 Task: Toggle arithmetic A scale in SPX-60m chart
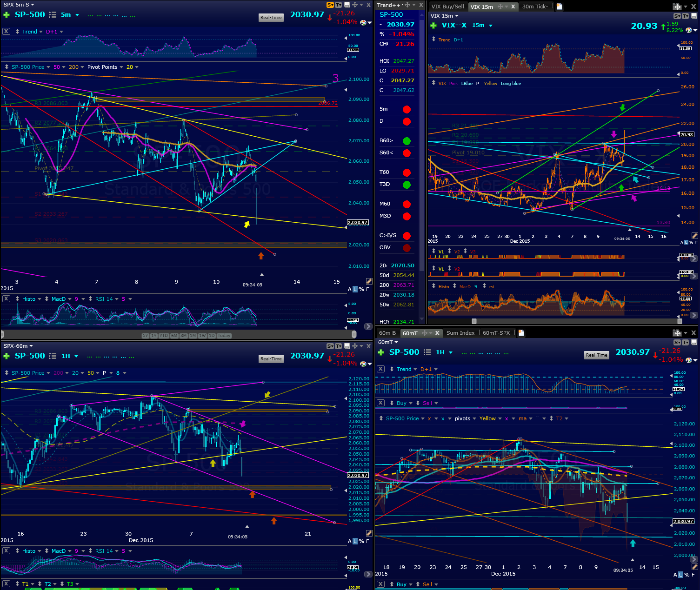pyautogui.click(x=350, y=541)
